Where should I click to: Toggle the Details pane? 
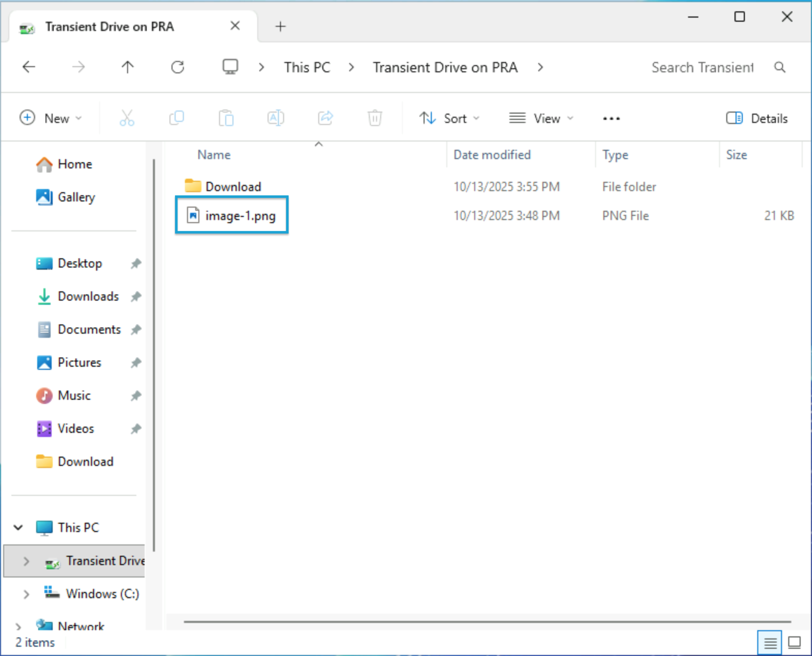tap(757, 118)
